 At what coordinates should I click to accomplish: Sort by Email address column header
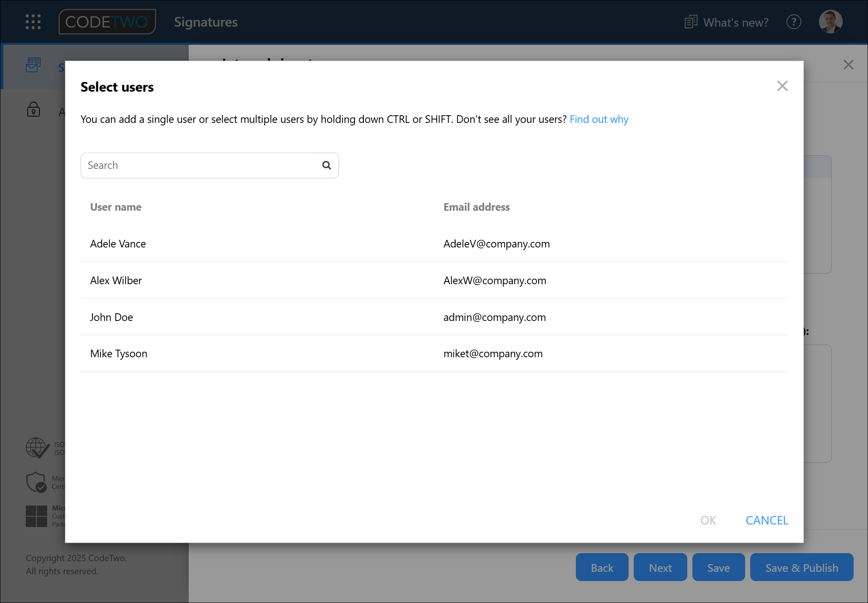pos(476,207)
